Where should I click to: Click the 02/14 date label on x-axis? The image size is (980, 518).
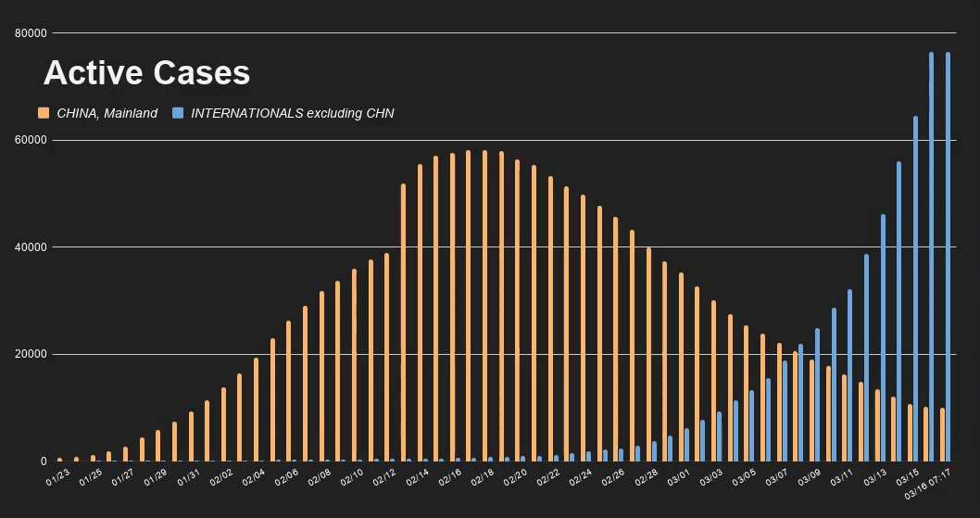(x=417, y=477)
